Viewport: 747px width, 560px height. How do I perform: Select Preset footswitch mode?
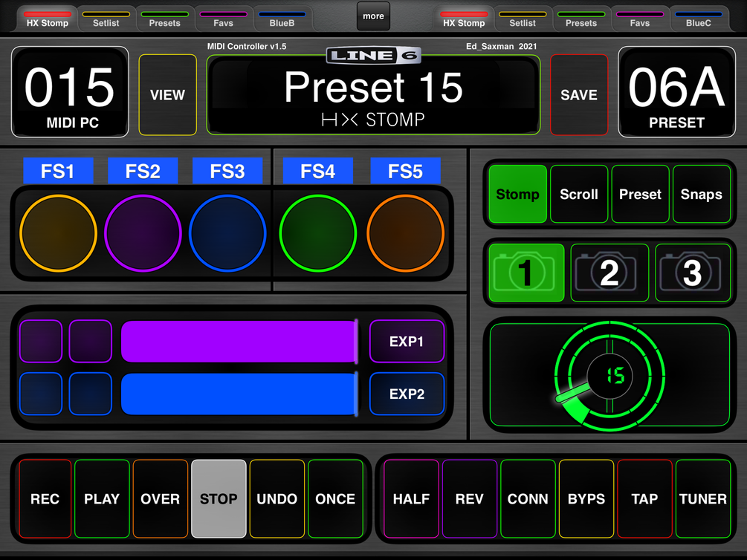640,195
